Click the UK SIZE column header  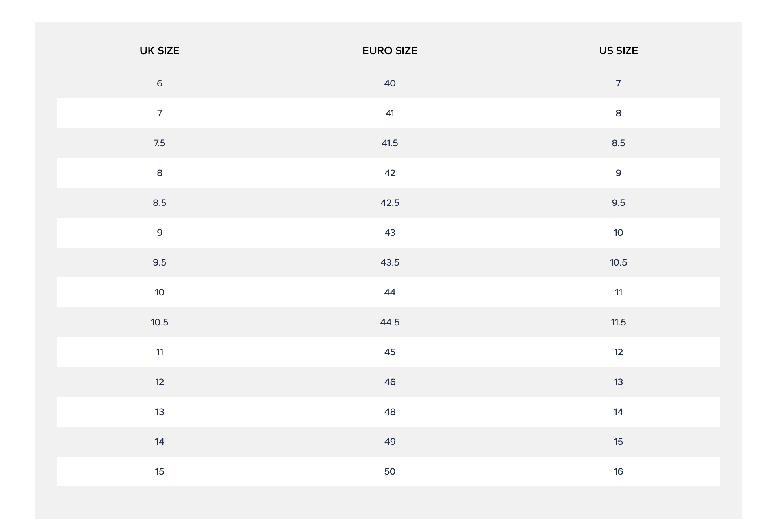tap(160, 51)
